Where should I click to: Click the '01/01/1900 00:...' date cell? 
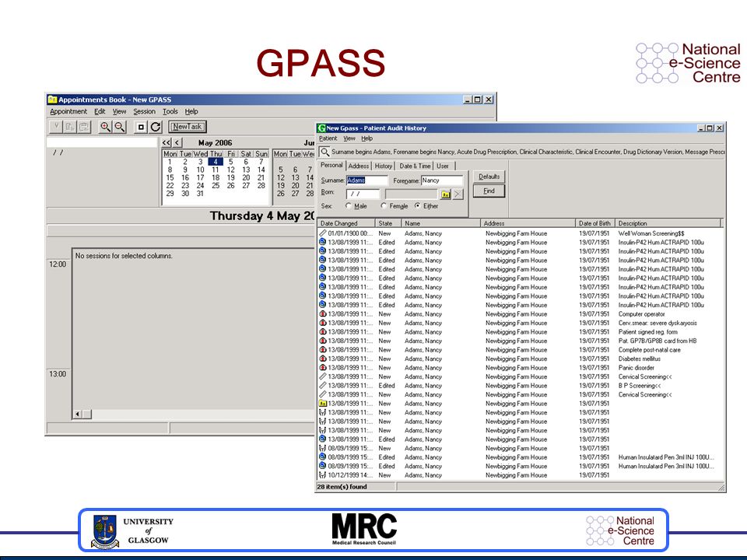point(350,233)
